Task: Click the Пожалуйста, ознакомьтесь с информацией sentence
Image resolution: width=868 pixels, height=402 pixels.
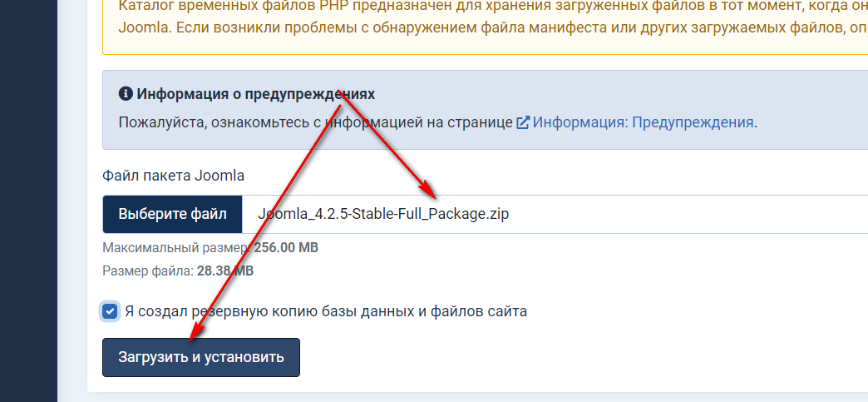Action: pos(316,122)
